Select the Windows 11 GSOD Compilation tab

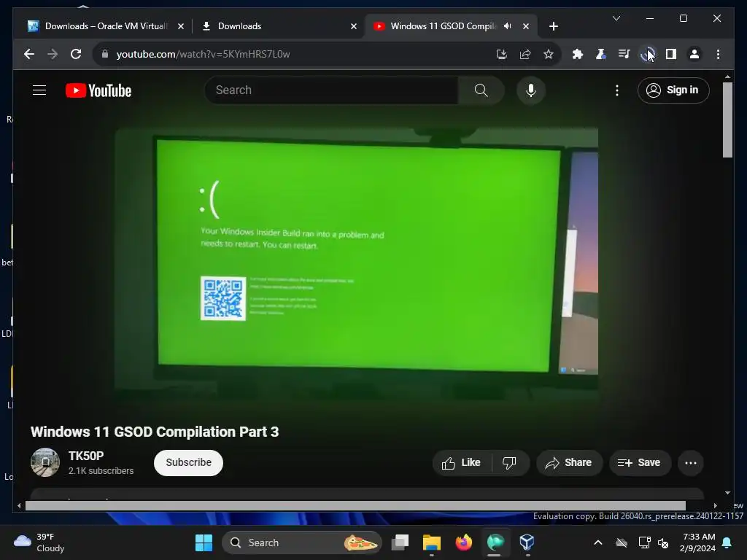(x=443, y=26)
